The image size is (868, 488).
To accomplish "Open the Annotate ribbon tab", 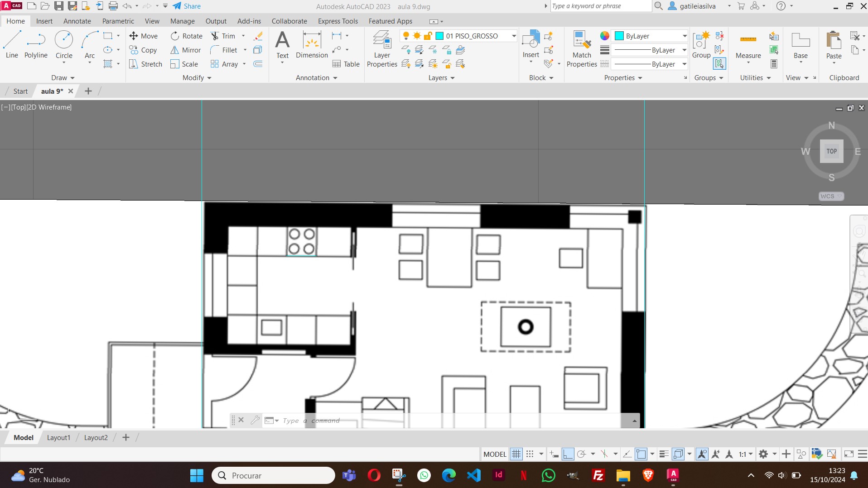I will click(77, 21).
